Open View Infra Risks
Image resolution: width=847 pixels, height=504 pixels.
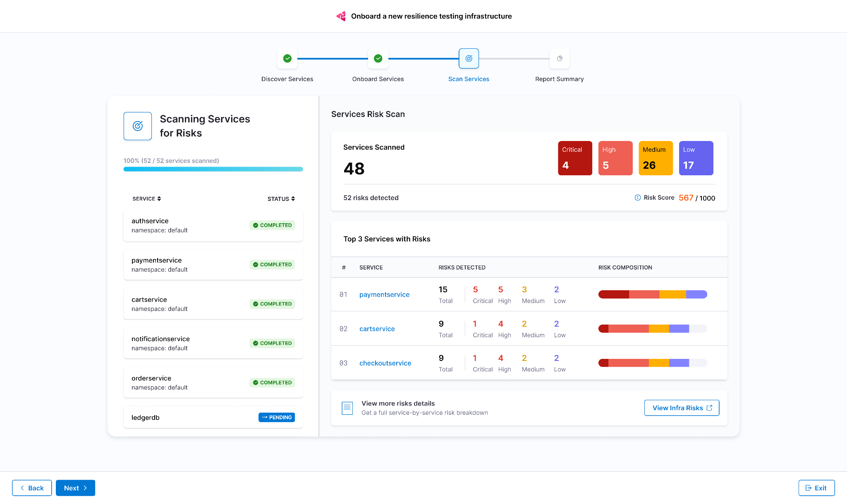click(682, 408)
